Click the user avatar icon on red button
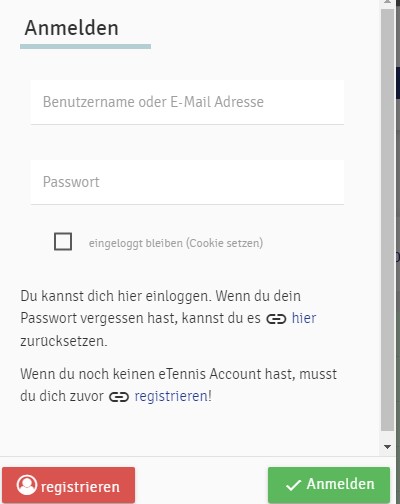Screen dimensions: 400x504 click(x=27, y=485)
